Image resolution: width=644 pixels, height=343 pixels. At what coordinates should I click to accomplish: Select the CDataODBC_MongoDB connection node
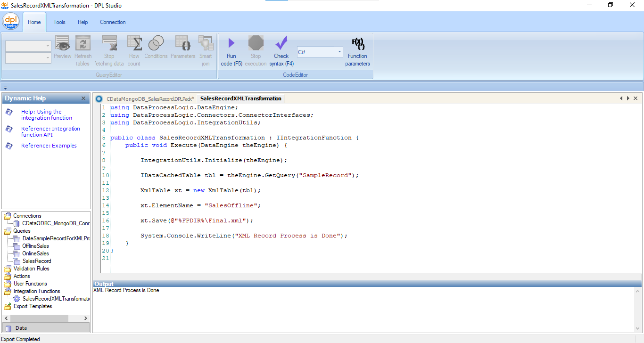pos(56,223)
